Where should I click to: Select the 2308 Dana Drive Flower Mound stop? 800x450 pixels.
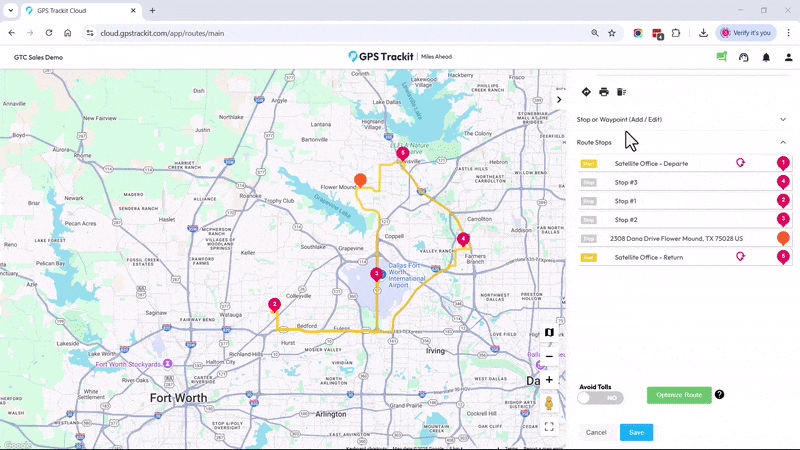(x=685, y=238)
